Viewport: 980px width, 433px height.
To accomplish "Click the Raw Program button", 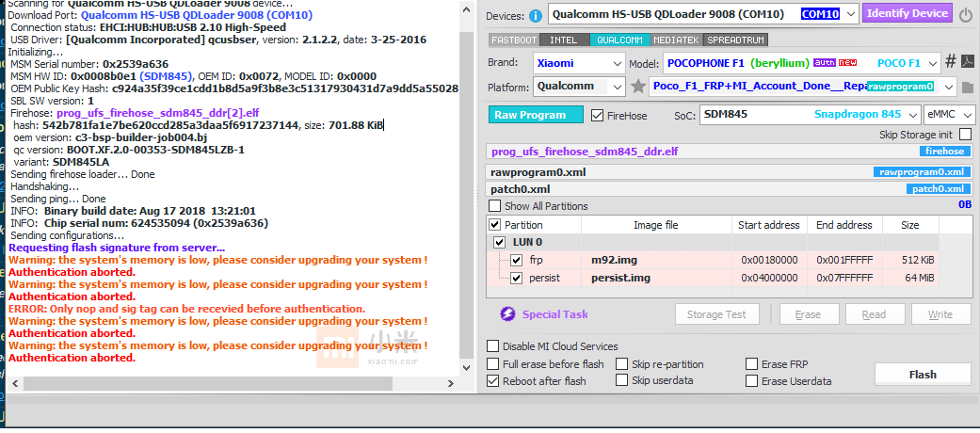I will pos(536,115).
